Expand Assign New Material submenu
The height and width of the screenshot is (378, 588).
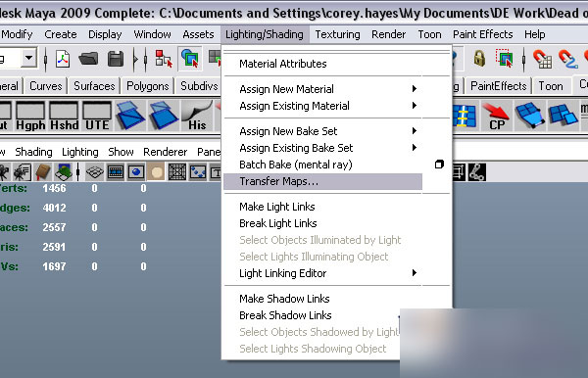(322, 89)
